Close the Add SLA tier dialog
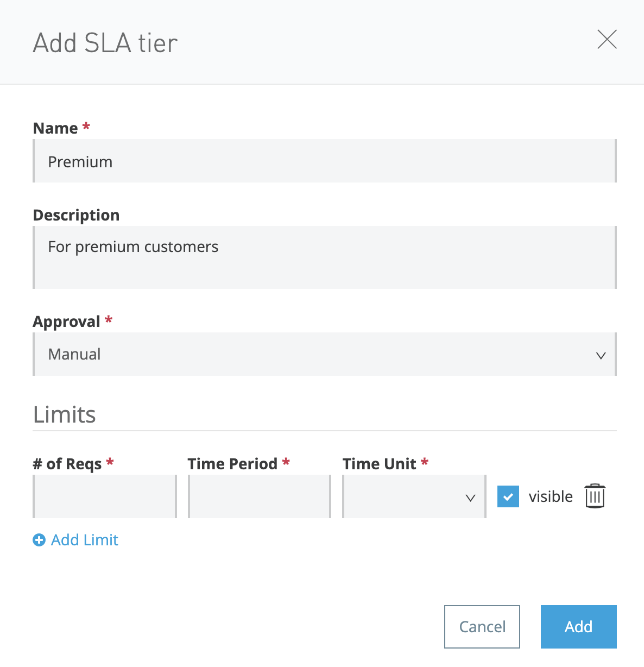This screenshot has height=667, width=644. (x=607, y=40)
